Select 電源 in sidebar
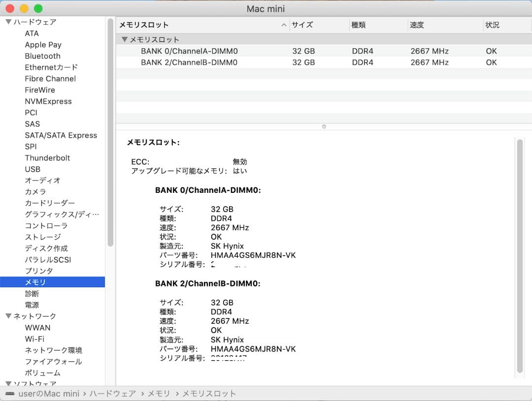Viewport: 532px width, 401px height. pos(32,305)
